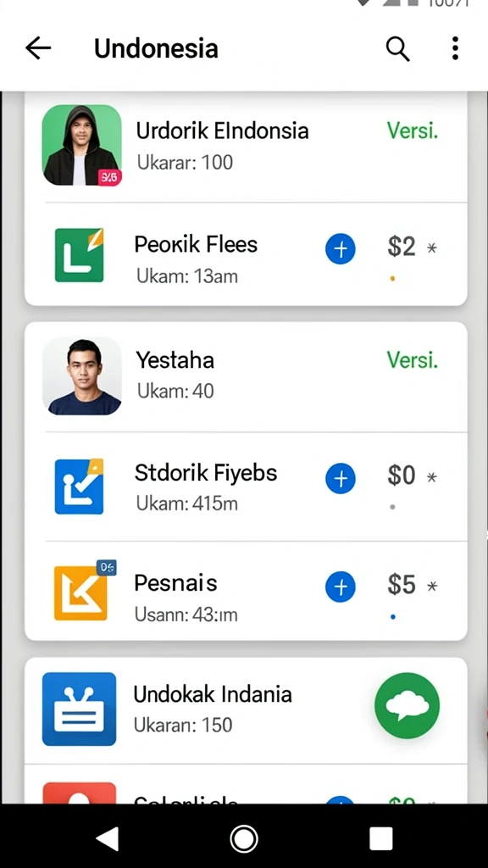The width and height of the screenshot is (488, 868).
Task: Tap the back arrow in header
Action: pos(38,48)
